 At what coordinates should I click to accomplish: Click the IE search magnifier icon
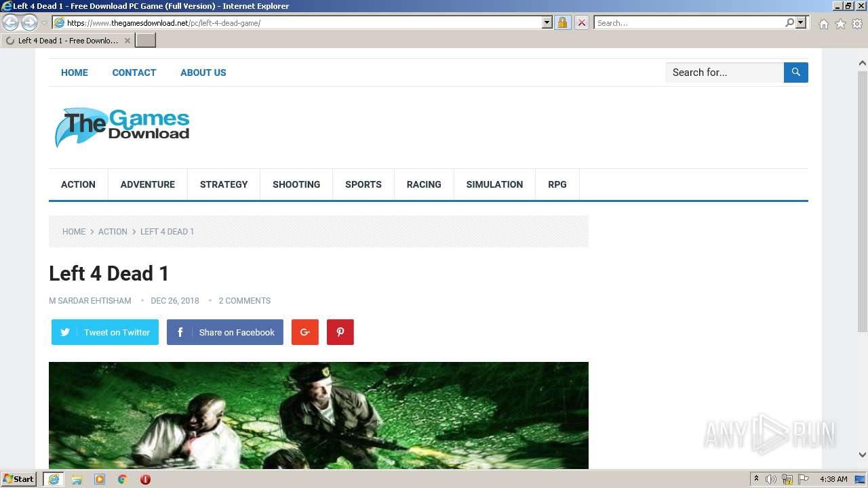(x=789, y=23)
